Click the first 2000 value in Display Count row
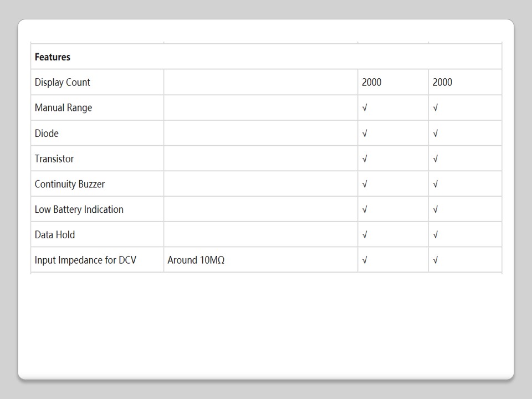The image size is (532, 399). coord(371,83)
